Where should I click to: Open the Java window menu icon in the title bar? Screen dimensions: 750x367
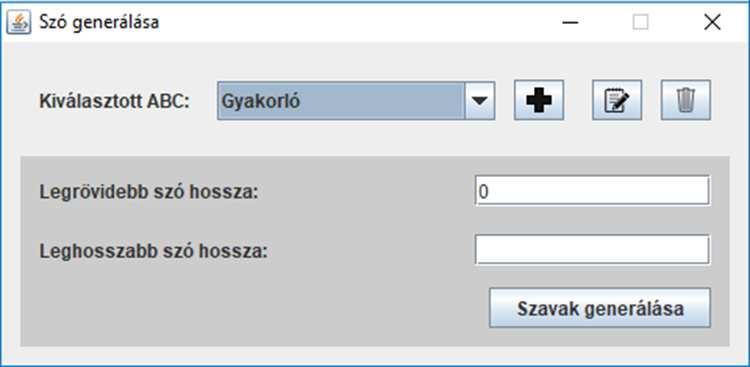pos(19,22)
